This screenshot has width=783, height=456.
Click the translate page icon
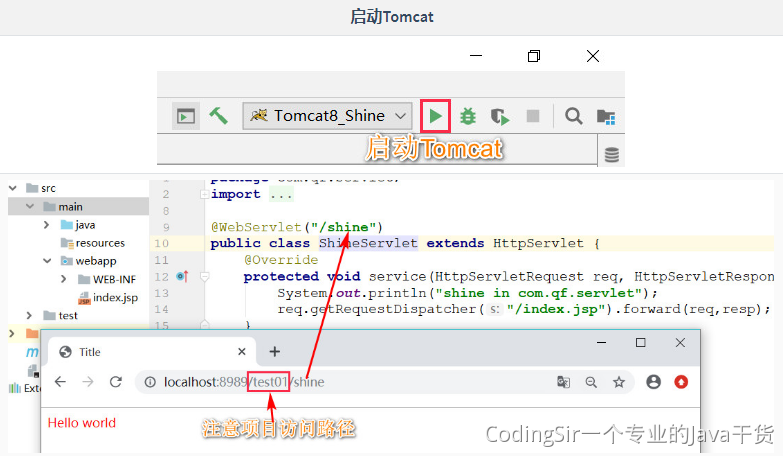563,382
